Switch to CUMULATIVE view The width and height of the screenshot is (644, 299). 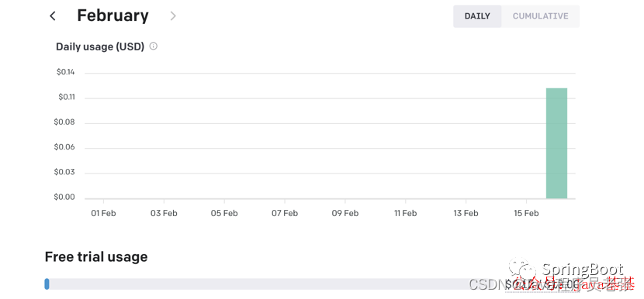(540, 16)
